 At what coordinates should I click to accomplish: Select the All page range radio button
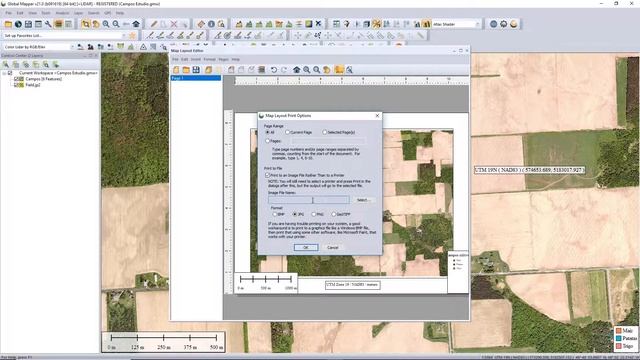[268, 132]
